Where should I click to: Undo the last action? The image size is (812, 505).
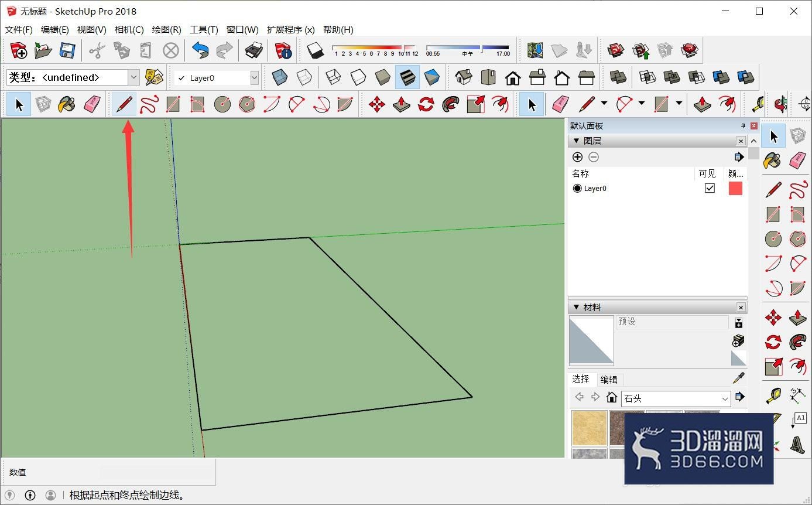pos(200,50)
